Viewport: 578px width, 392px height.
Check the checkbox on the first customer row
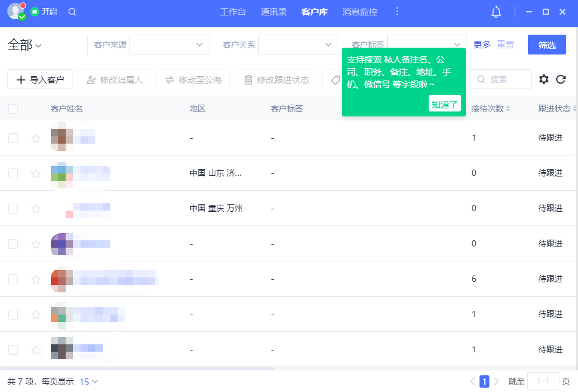(x=13, y=138)
